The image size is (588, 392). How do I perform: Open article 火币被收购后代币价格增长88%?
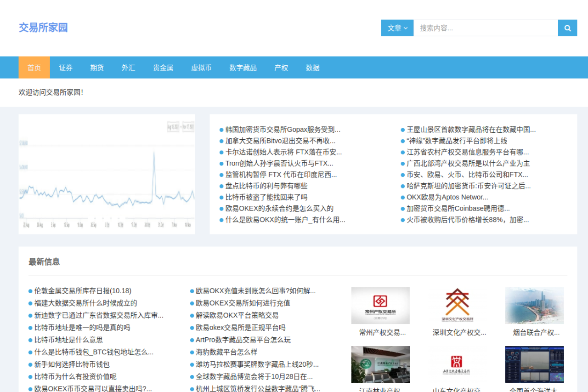point(468,220)
